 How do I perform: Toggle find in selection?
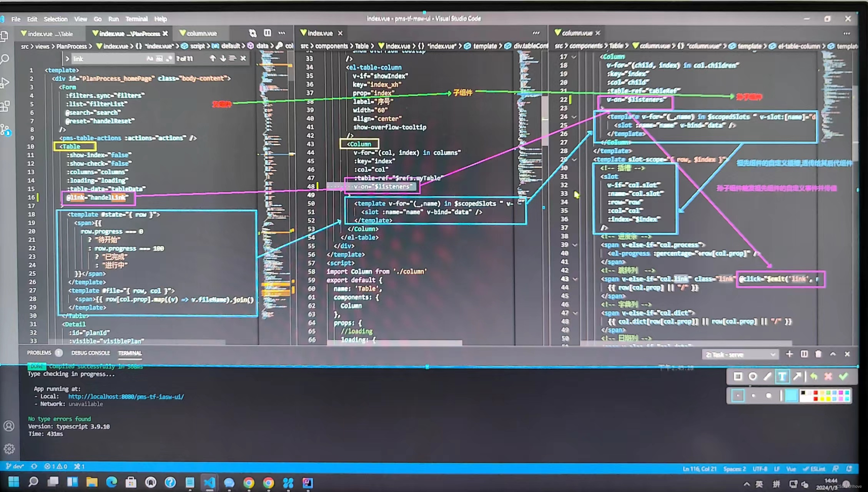coord(233,58)
